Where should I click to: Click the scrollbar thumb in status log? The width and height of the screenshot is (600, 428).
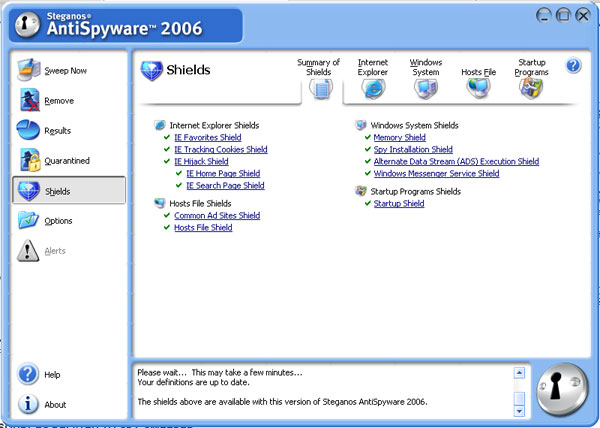519,398
